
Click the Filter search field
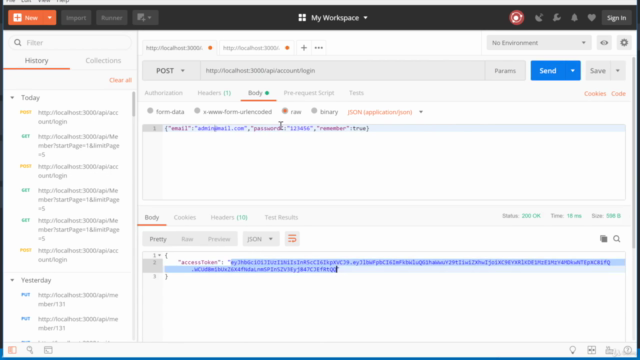pos(70,42)
